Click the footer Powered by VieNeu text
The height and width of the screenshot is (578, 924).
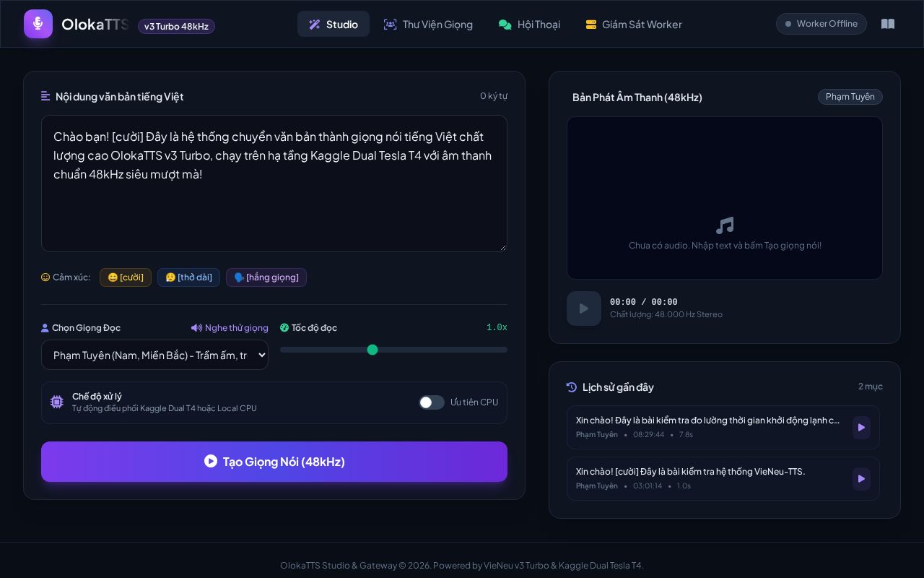pyautogui.click(x=538, y=566)
